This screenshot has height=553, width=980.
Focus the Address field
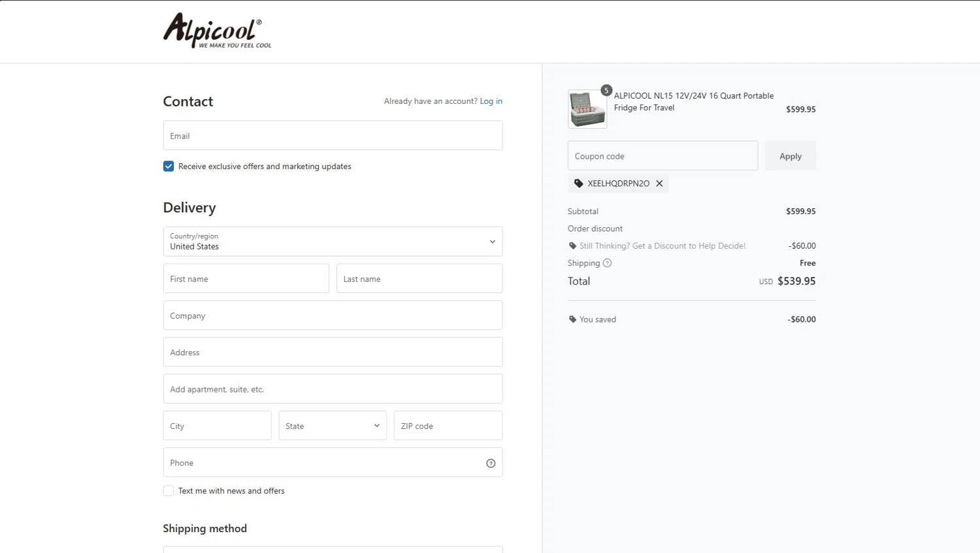[333, 353]
